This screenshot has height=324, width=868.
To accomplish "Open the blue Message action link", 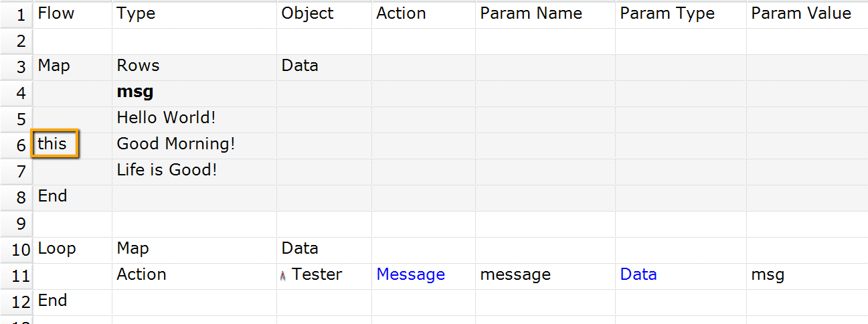I will tap(410, 274).
